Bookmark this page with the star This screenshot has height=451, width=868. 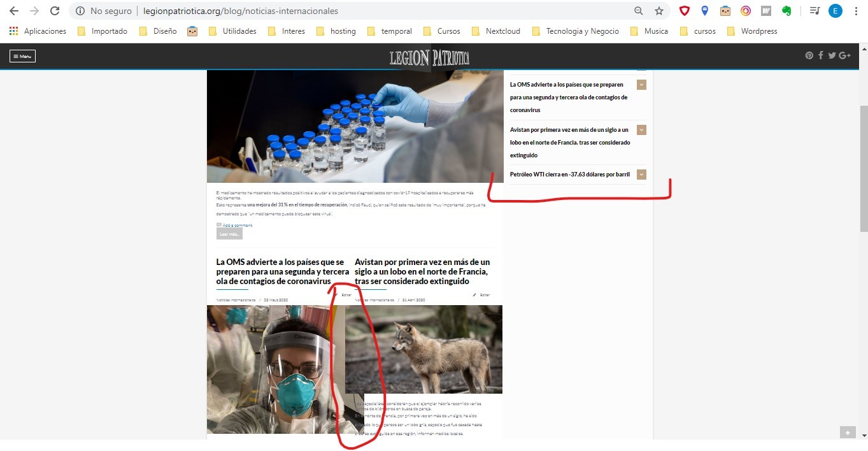(x=659, y=11)
